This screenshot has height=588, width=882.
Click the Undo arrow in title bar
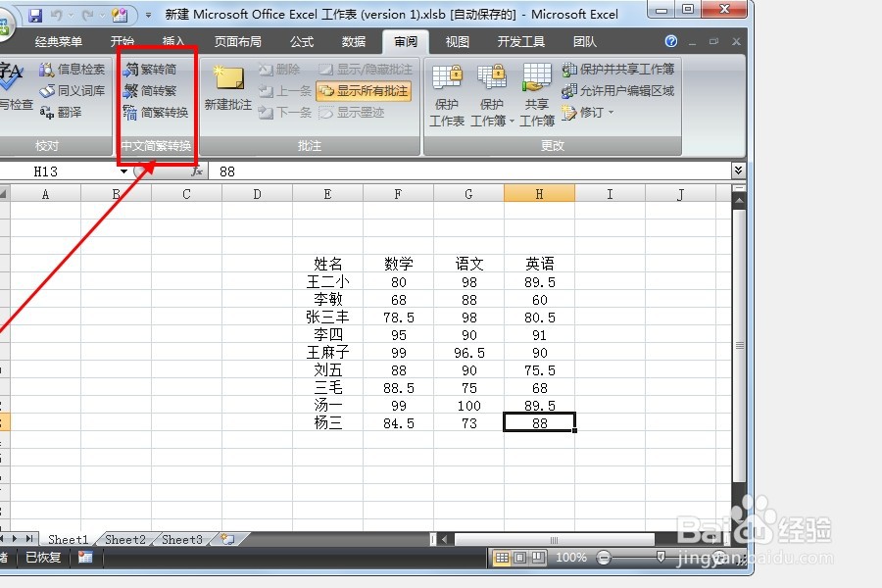pyautogui.click(x=56, y=16)
